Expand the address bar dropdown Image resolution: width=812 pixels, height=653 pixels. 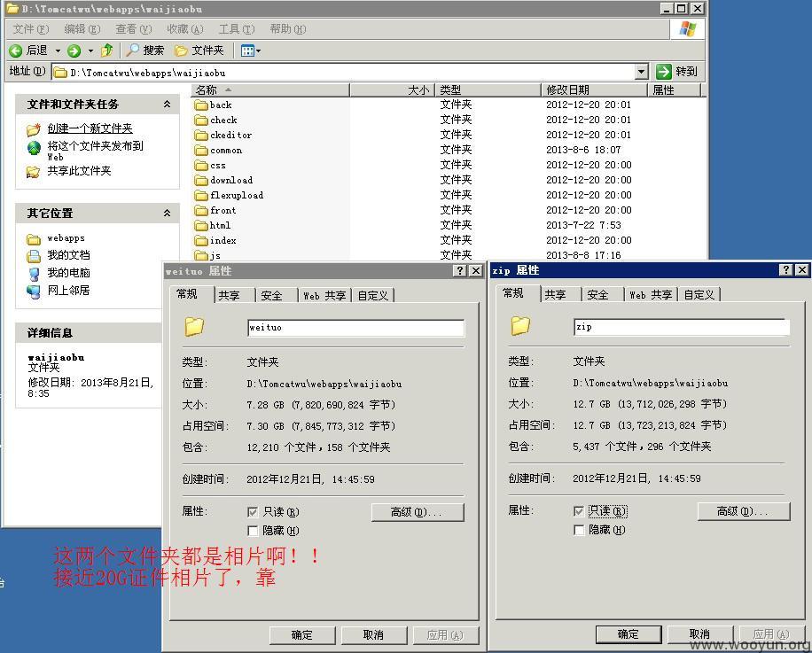641,72
